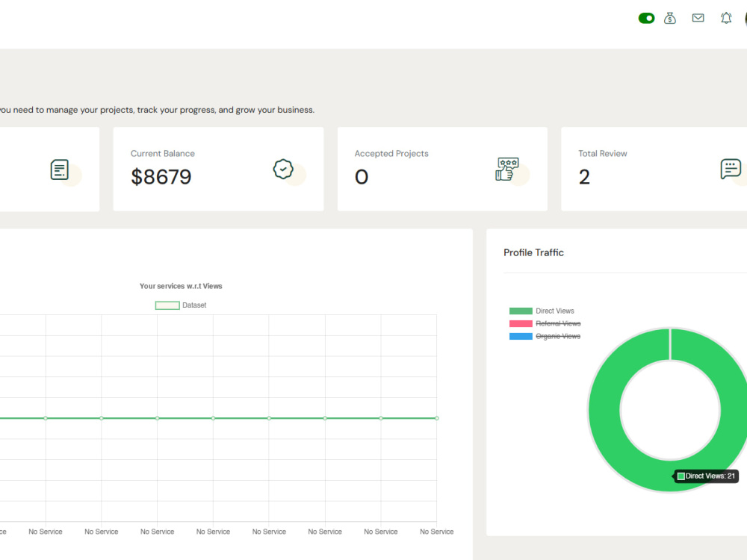This screenshot has width=747, height=560.
Task: Toggle the green switch in the header
Action: pos(646,18)
